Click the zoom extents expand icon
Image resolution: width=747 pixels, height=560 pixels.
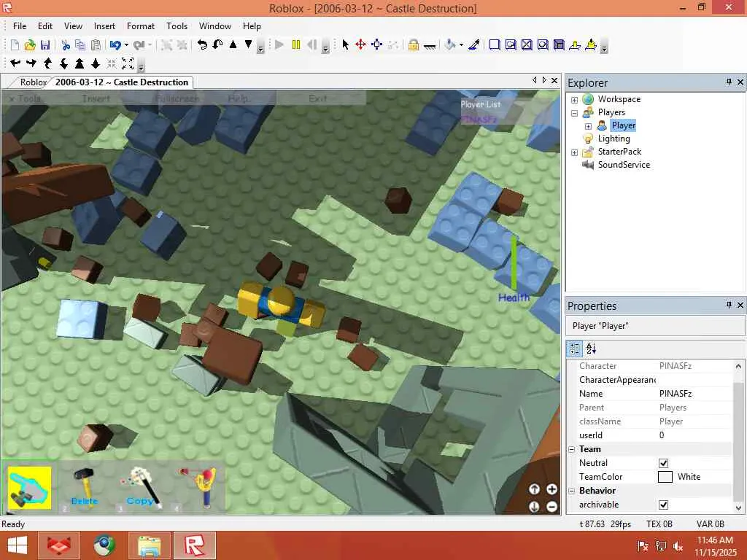click(128, 63)
